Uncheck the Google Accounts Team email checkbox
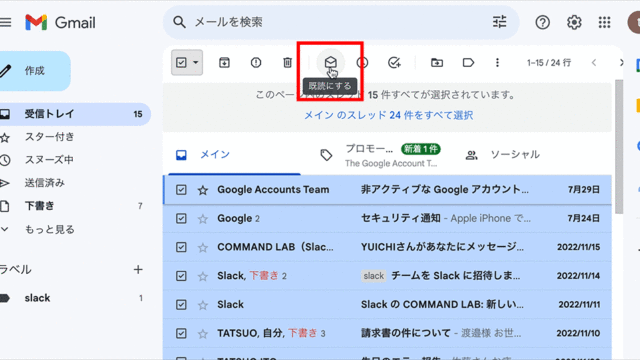640x360 pixels. 181,190
